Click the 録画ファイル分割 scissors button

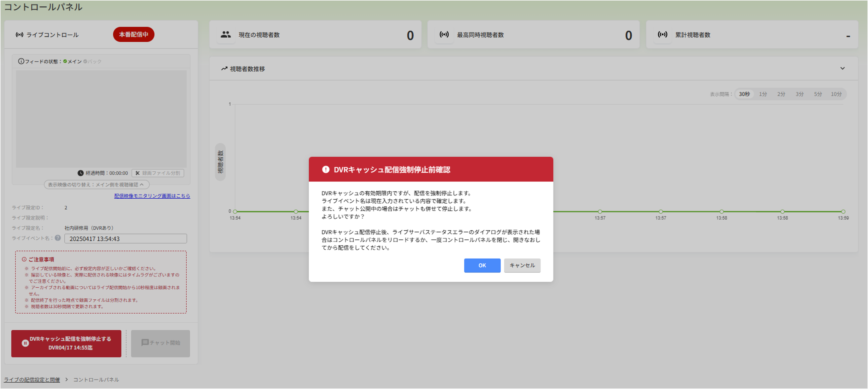[158, 173]
